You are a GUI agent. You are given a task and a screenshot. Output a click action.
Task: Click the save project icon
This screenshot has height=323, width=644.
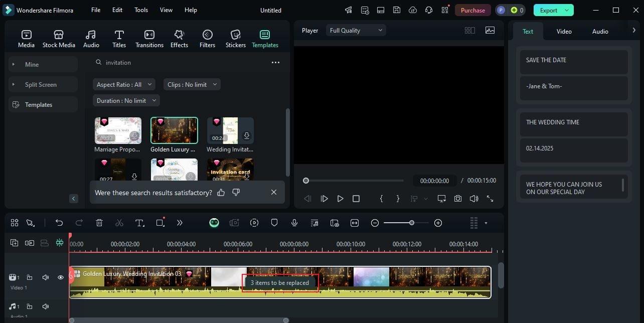pyautogui.click(x=397, y=10)
